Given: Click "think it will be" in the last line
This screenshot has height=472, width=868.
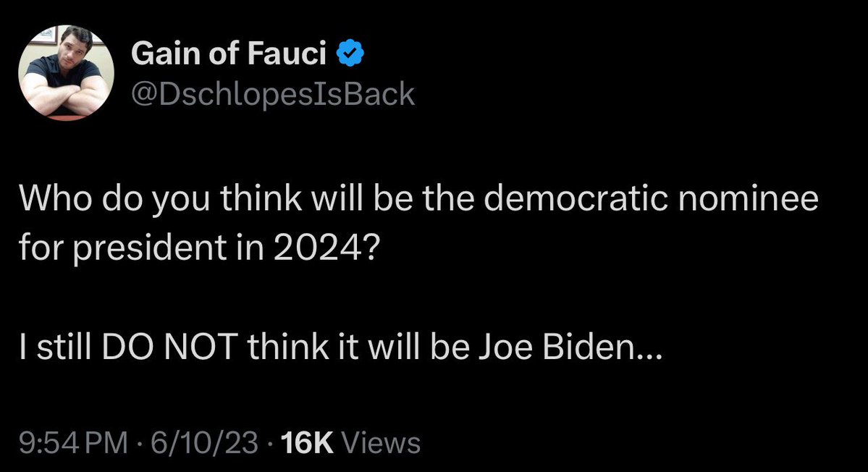Looking at the screenshot, I should (358, 351).
